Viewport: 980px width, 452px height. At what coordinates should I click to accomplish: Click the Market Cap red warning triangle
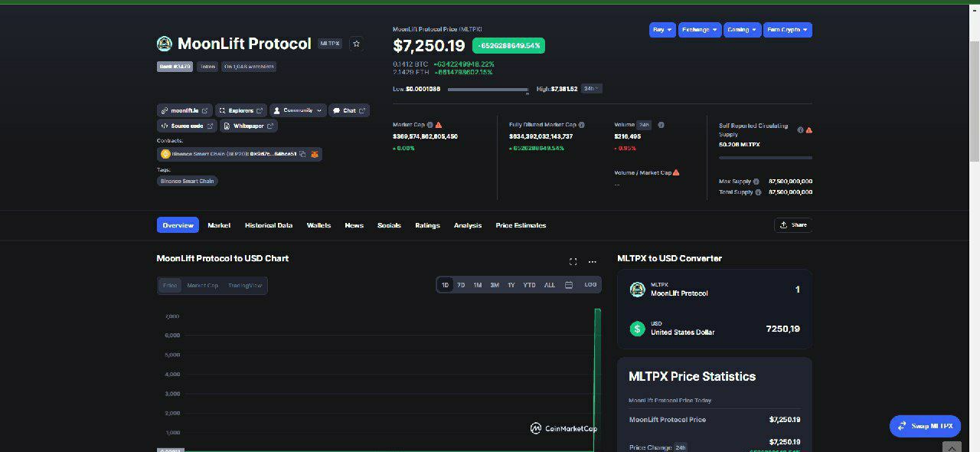point(439,125)
